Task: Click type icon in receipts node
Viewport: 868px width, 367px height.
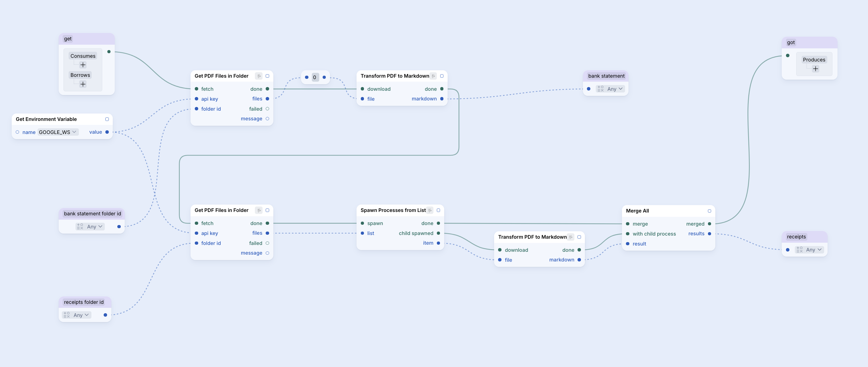Action: coord(799,250)
